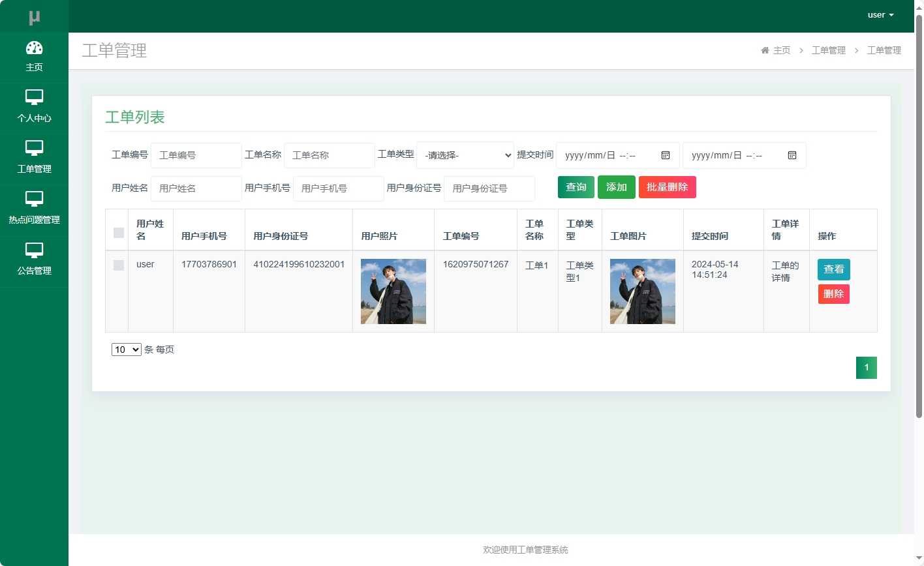Click the home icon in the breadcrumb trail
This screenshot has height=566, width=924.
(764, 50)
